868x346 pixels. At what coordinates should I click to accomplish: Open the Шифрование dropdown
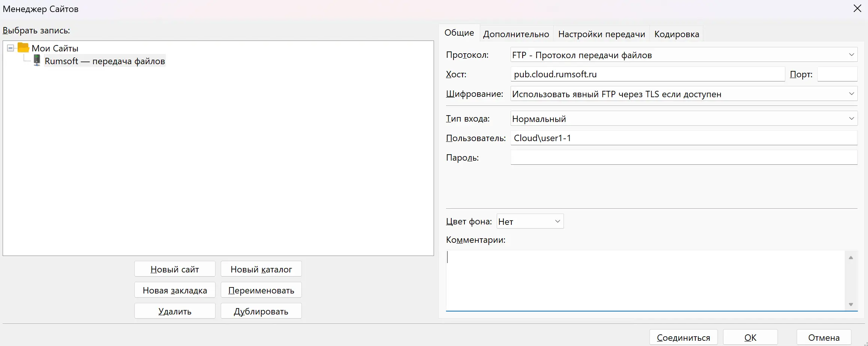click(684, 94)
